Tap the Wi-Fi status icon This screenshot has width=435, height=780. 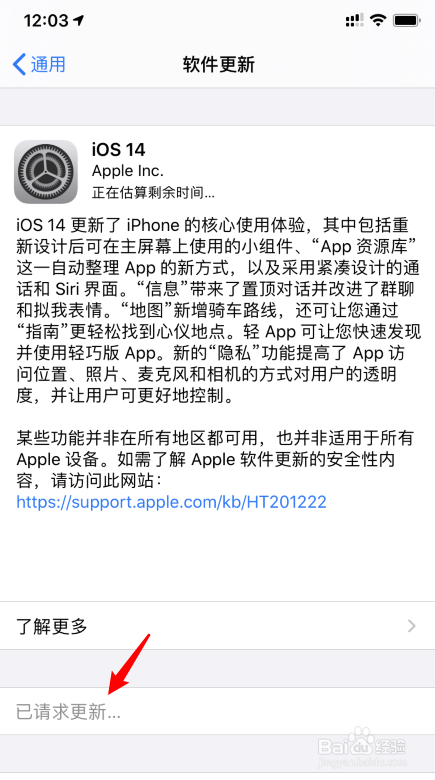coord(379,20)
